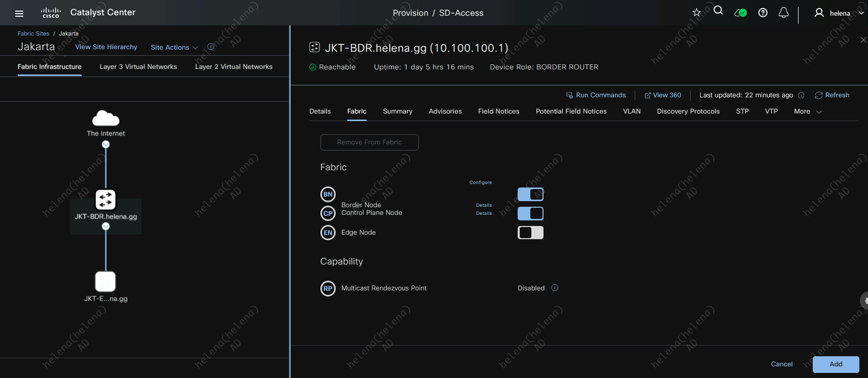Open the helena user account menu

pos(839,13)
